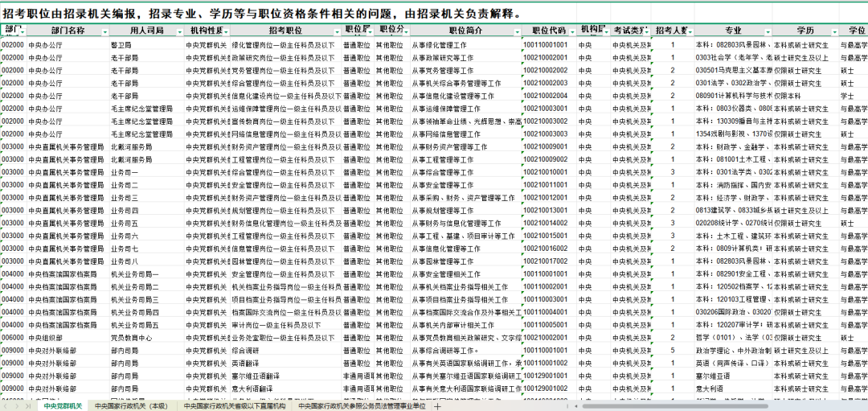Open the 用人司局 column filter dropdown
Screen dimensions: 868x411
tap(180, 32)
